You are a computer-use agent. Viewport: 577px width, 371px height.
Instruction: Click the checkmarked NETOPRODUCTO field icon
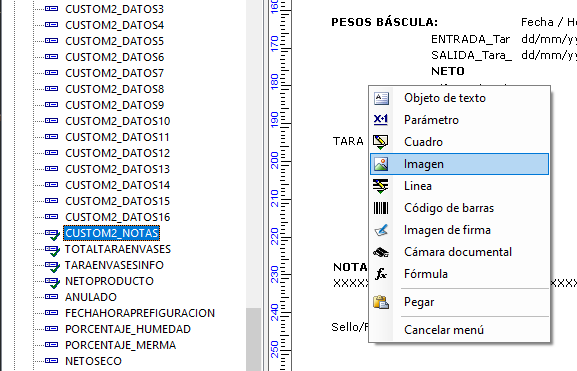coord(52,282)
